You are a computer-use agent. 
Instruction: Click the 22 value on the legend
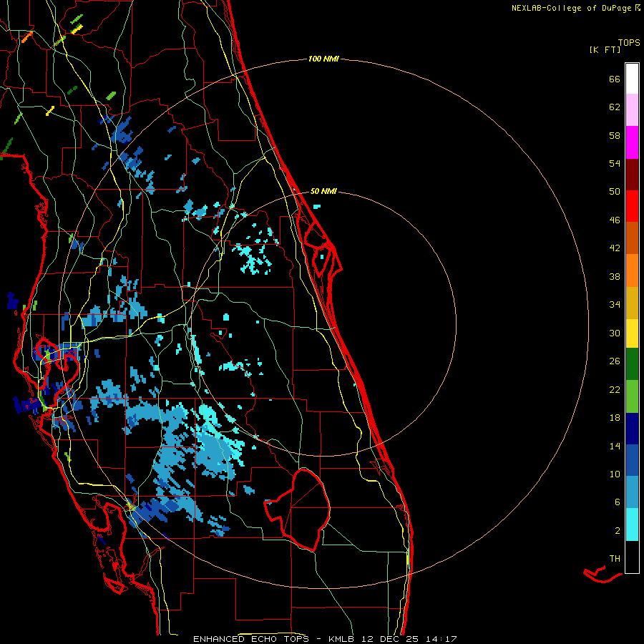[615, 389]
